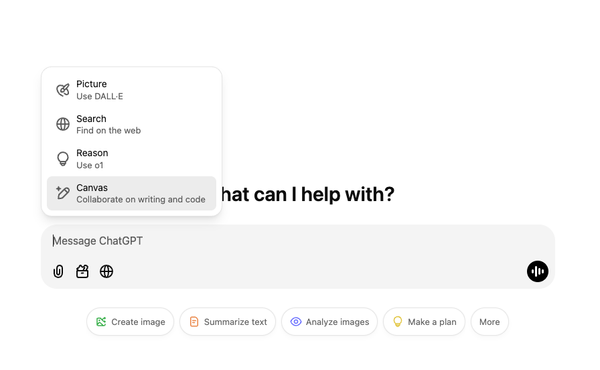600x370 pixels.
Task: Click the Make a plan suggestion chip
Action: pyautogui.click(x=424, y=322)
